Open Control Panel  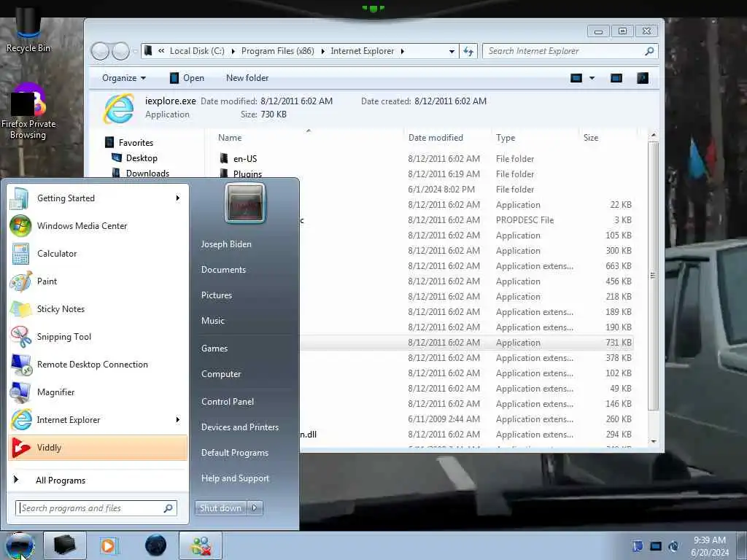[x=228, y=402]
